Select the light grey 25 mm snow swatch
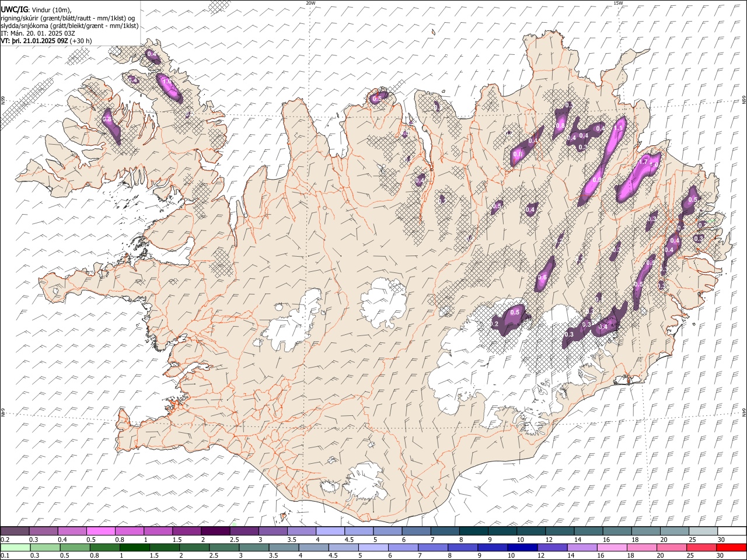Image resolution: width=747 pixels, height=560 pixels. [x=703, y=531]
